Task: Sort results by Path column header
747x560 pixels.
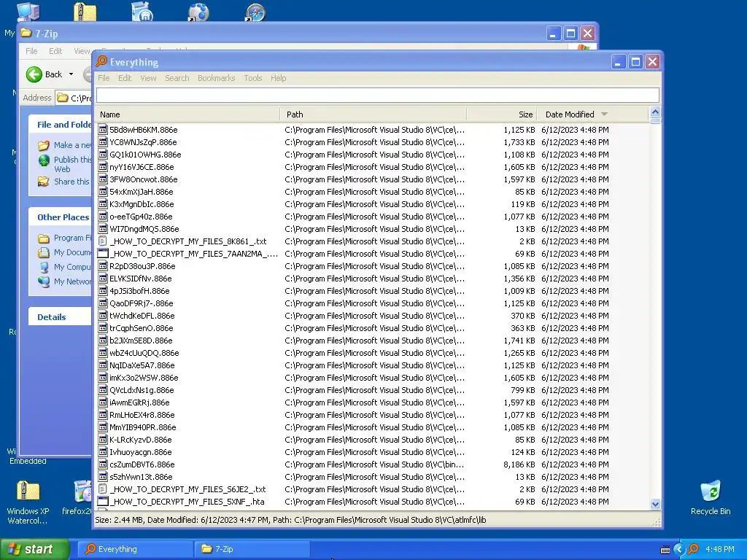Action: pos(373,114)
